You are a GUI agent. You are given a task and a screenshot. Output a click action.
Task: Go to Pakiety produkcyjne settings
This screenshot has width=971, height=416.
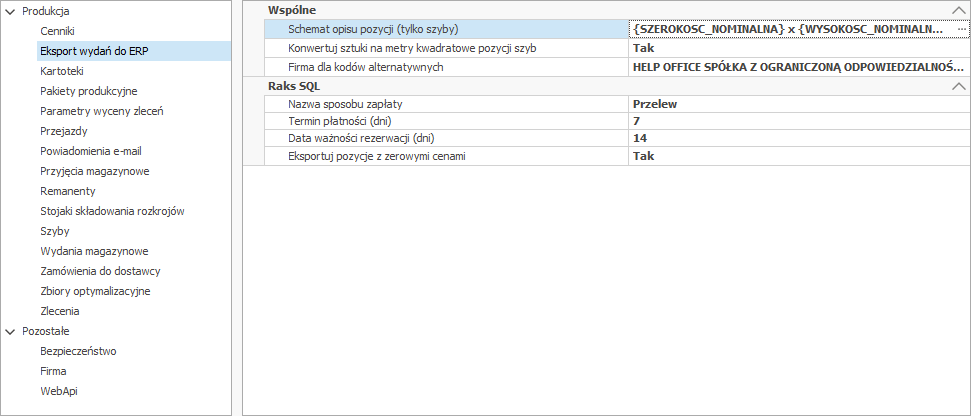pyautogui.click(x=89, y=91)
